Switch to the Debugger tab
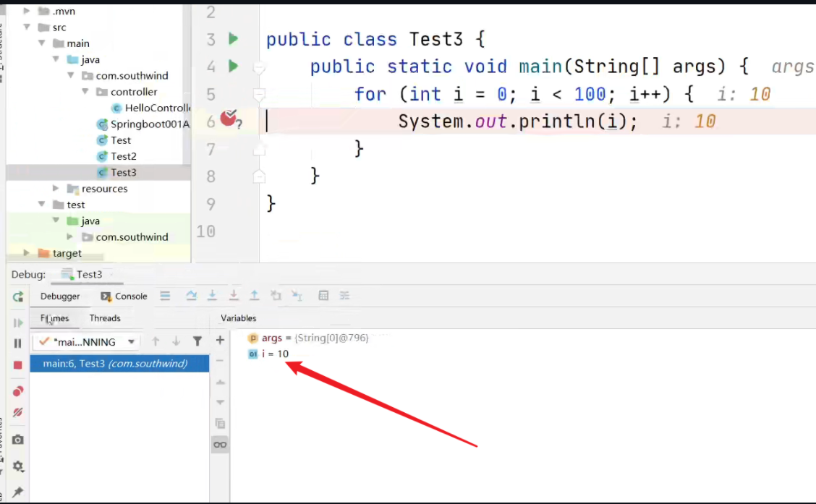816x504 pixels. 60,296
